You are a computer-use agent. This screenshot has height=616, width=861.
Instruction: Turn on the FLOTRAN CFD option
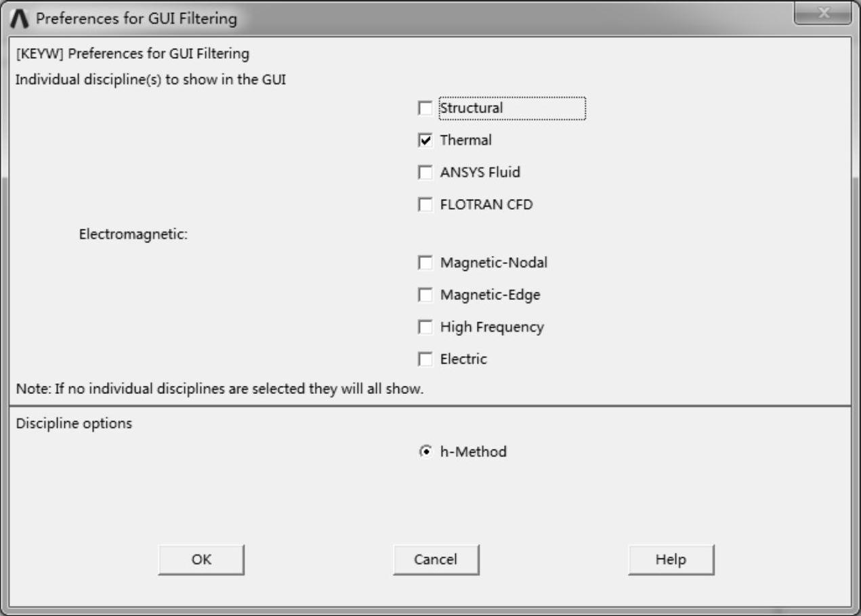(425, 204)
